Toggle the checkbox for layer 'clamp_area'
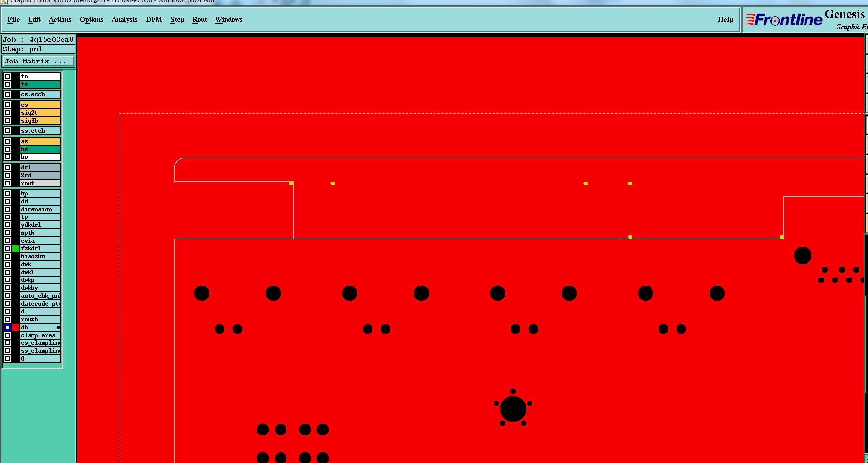Image resolution: width=868 pixels, height=463 pixels. pos(8,335)
